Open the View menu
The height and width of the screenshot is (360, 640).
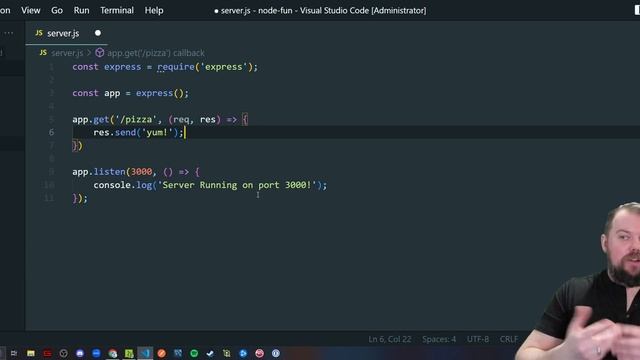31,10
